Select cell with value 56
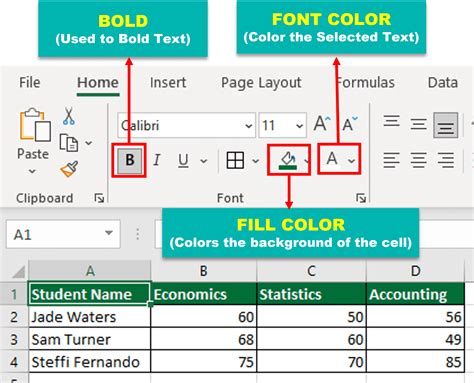474x383 pixels. [415, 317]
